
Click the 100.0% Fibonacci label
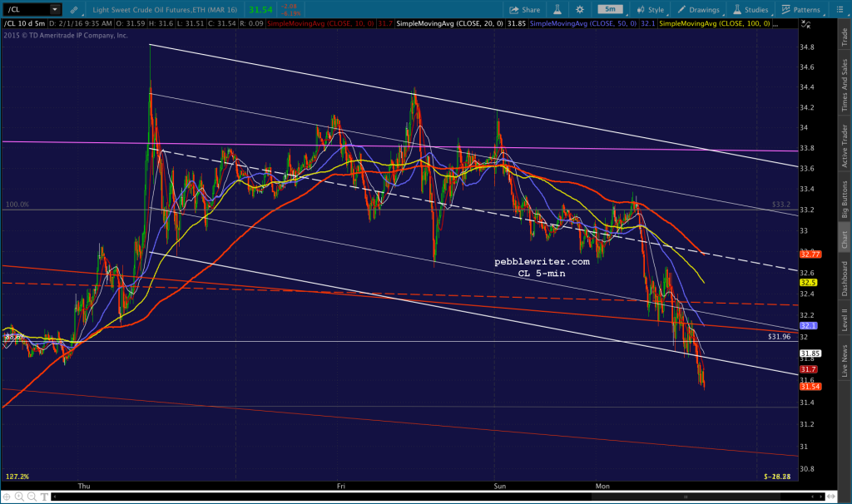pos(17,205)
